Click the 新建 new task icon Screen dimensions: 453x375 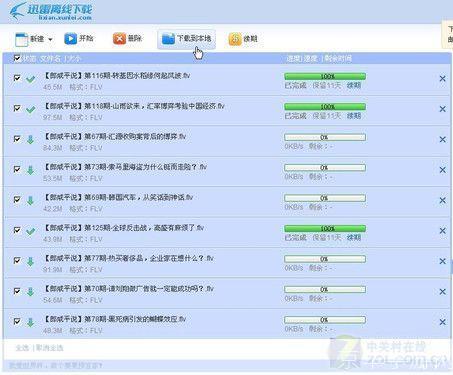coord(22,39)
